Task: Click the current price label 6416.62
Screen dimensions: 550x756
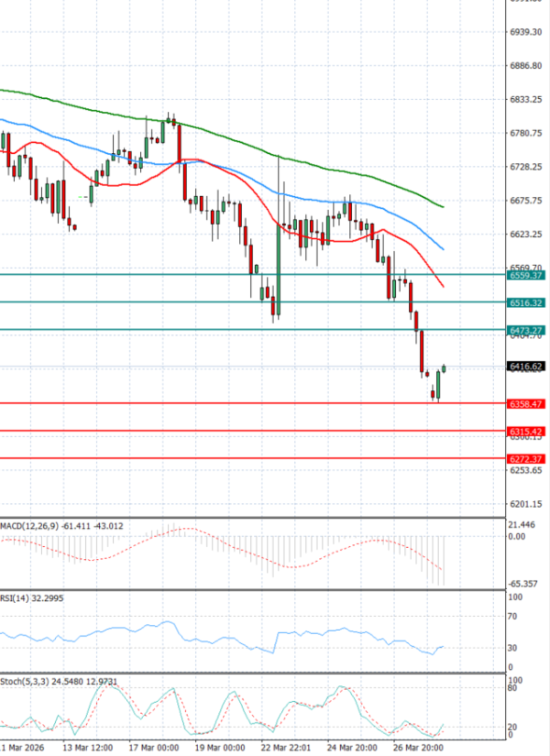Action: coord(526,367)
